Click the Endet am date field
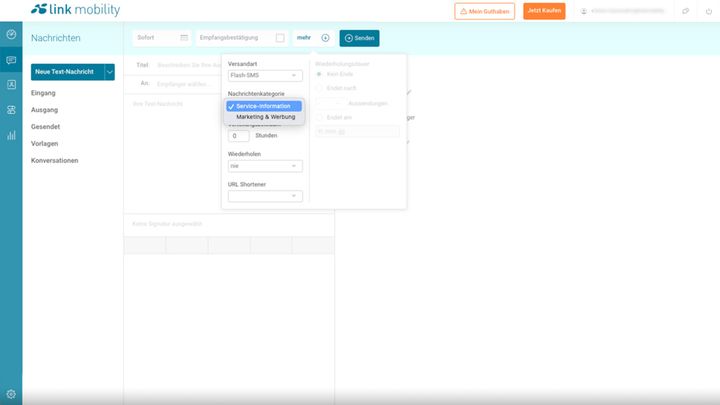Viewport: 720px width, 405px height. pyautogui.click(x=357, y=132)
